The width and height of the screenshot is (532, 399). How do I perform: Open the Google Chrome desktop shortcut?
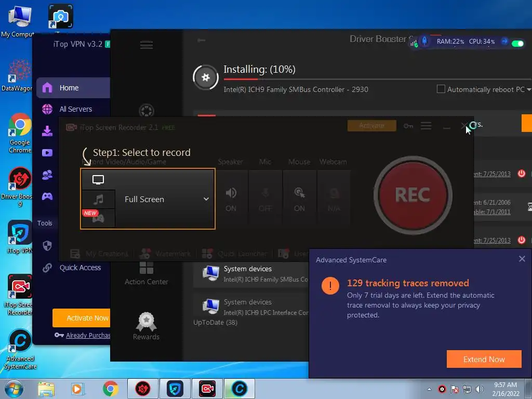coord(20,133)
